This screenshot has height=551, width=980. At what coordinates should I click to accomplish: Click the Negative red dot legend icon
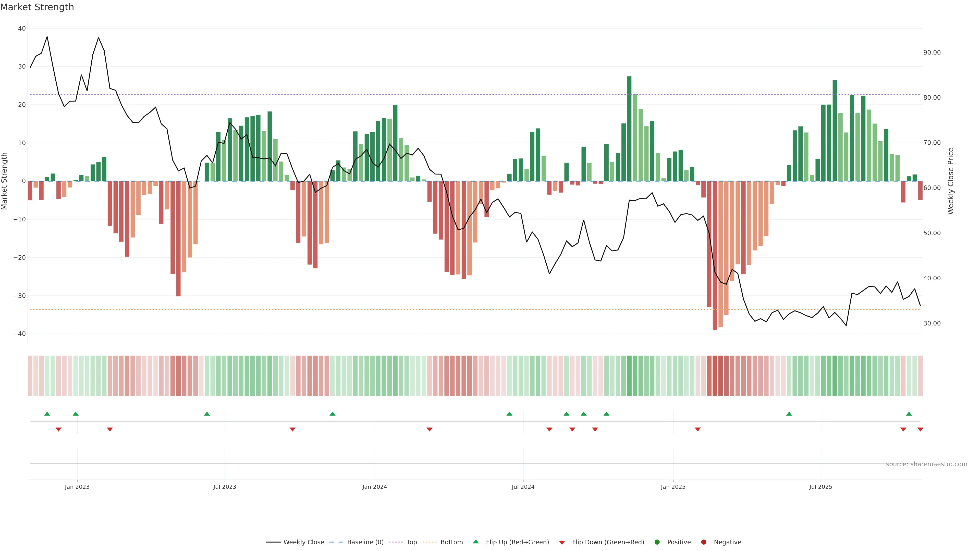coord(703,542)
